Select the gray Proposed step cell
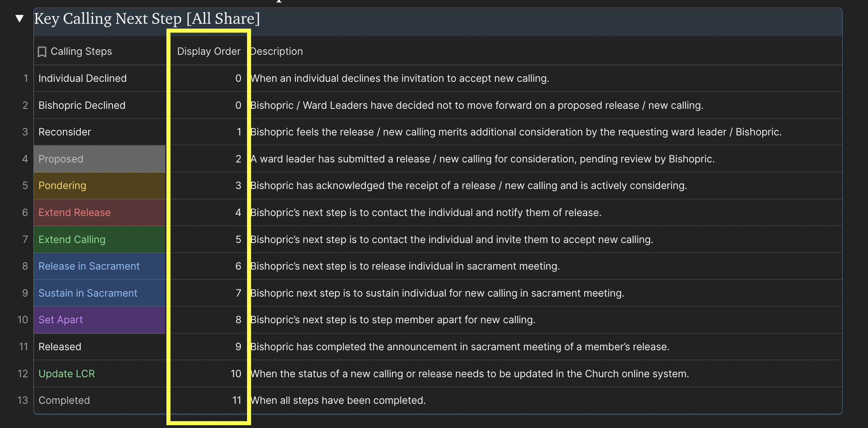 [100, 159]
